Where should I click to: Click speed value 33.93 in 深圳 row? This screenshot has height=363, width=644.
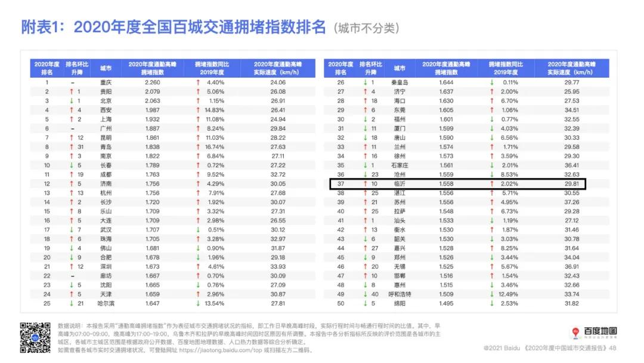(278, 266)
